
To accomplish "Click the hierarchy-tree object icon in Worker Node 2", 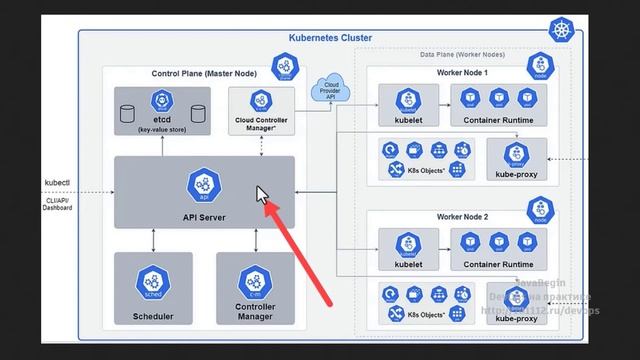I will pyautogui.click(x=439, y=294).
